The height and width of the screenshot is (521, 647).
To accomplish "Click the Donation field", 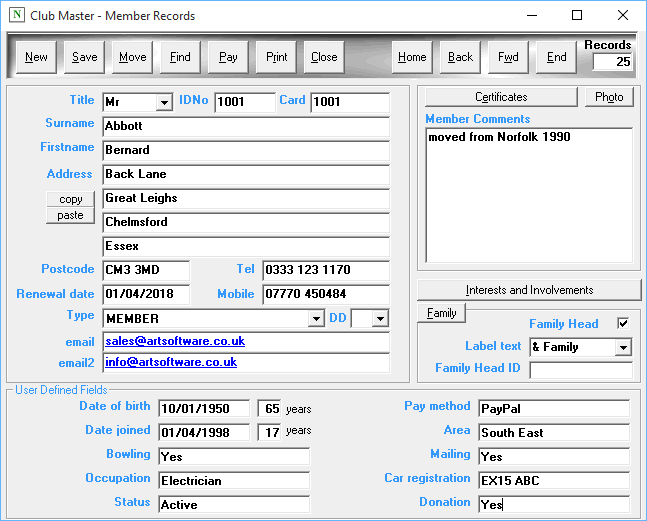I will tap(554, 504).
